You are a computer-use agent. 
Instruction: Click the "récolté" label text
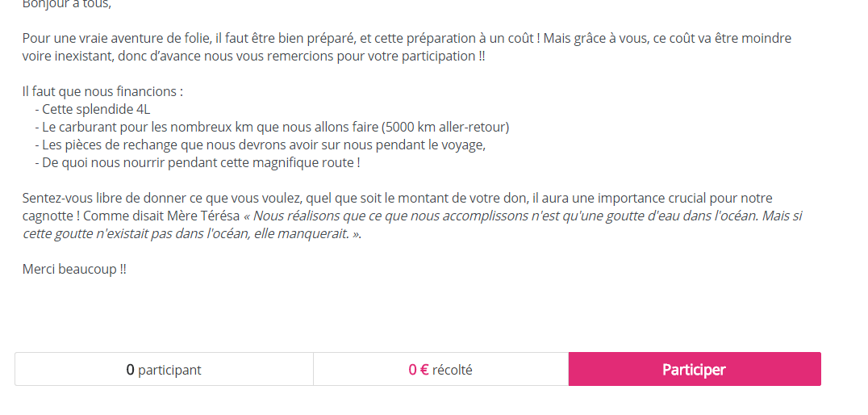coord(453,370)
